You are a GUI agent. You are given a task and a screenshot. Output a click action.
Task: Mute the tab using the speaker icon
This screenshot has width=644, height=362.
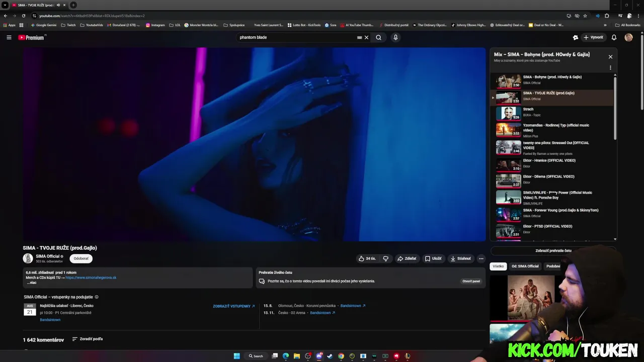58,5
